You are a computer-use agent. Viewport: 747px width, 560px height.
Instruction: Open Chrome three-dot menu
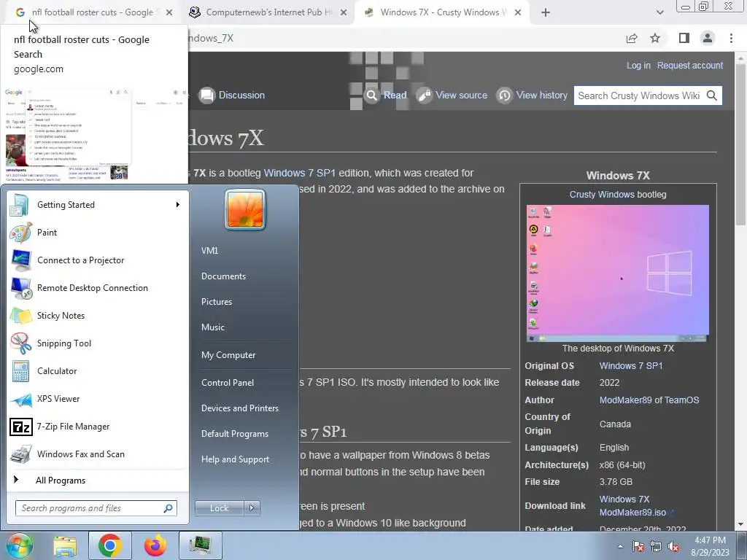(731, 38)
